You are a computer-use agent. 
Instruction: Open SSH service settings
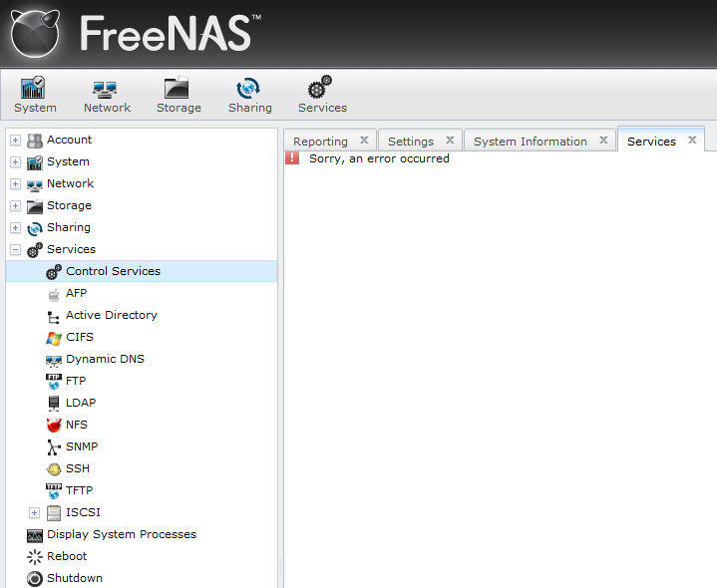click(77, 468)
